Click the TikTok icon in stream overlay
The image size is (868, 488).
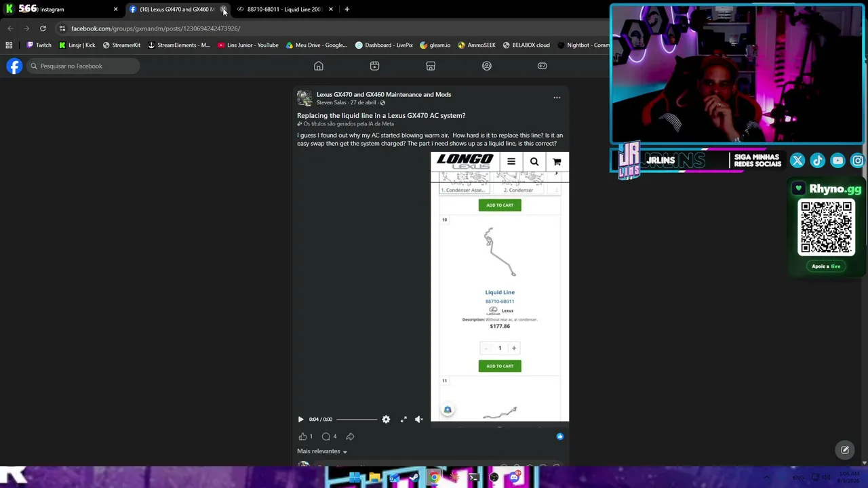(x=818, y=161)
